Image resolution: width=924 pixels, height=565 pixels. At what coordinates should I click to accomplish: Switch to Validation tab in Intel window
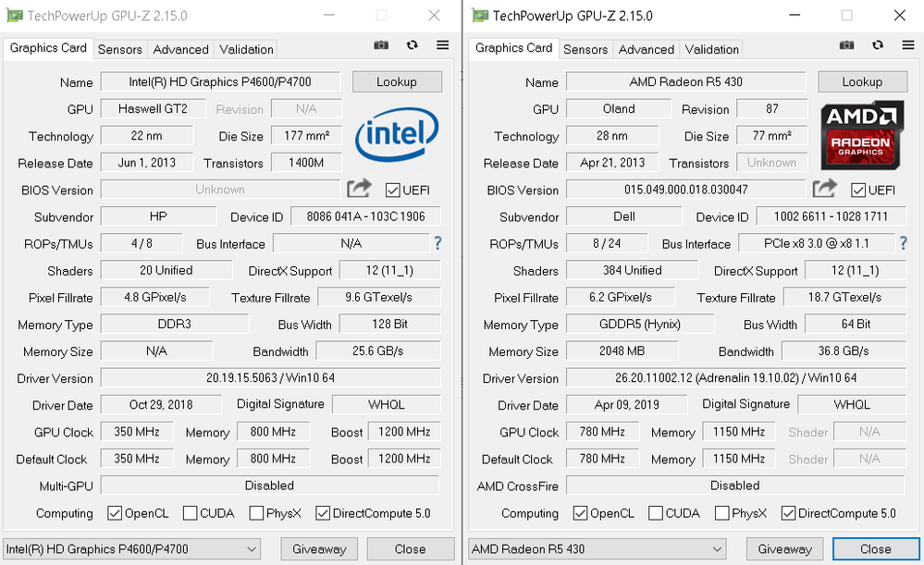coord(246,50)
